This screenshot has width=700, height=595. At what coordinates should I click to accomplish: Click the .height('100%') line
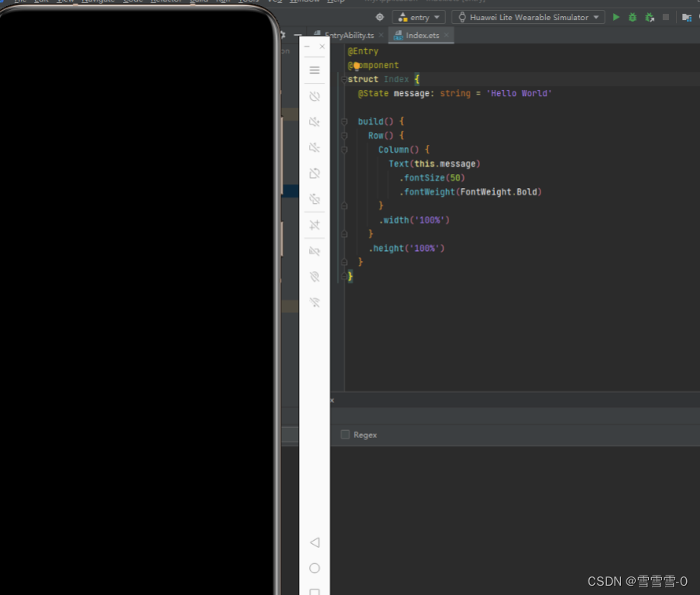click(407, 249)
